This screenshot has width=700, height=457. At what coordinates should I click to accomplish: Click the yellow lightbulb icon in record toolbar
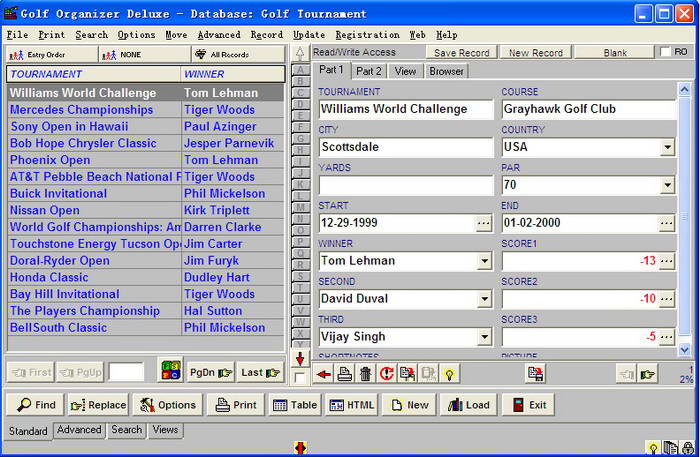(450, 374)
